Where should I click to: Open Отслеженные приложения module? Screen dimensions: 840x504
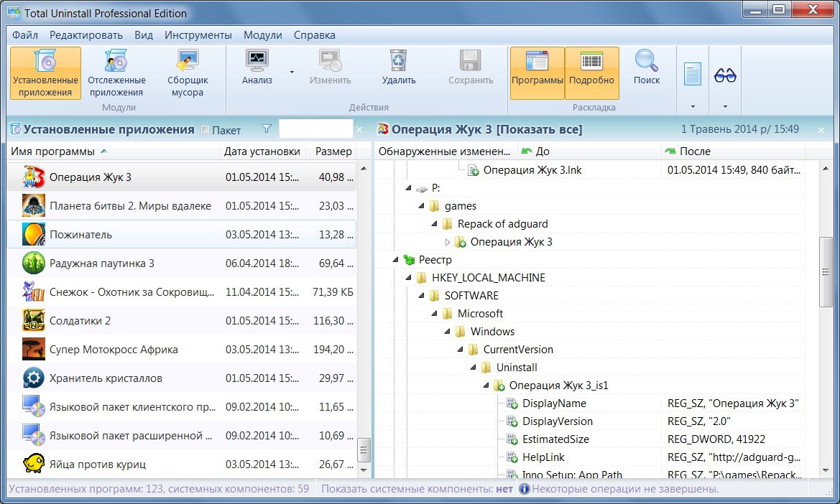pos(116,73)
